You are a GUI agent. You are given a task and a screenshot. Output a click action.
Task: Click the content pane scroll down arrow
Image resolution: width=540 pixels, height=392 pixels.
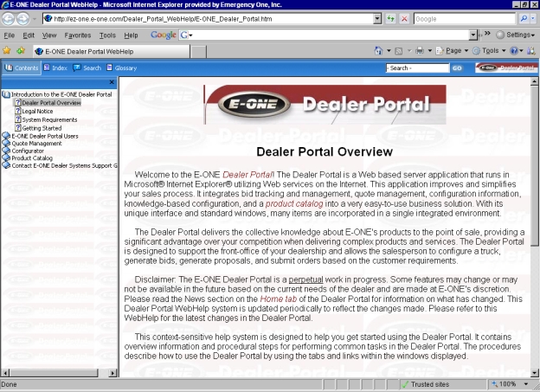click(534, 373)
